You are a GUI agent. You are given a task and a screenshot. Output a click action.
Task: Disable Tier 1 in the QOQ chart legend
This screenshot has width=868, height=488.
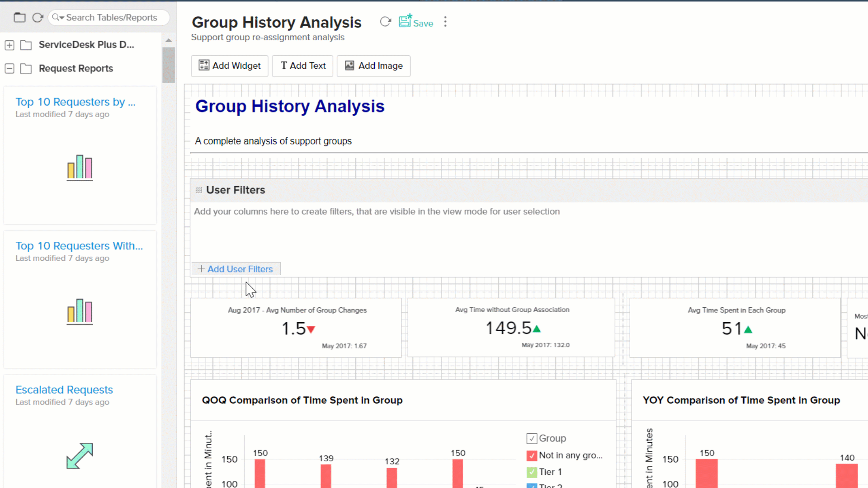[x=532, y=472]
